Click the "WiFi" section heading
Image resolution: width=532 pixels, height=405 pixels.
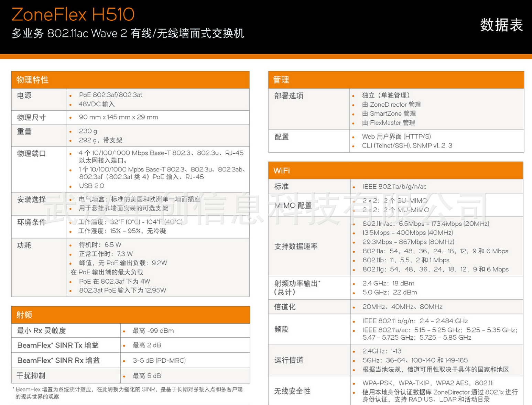click(x=282, y=171)
